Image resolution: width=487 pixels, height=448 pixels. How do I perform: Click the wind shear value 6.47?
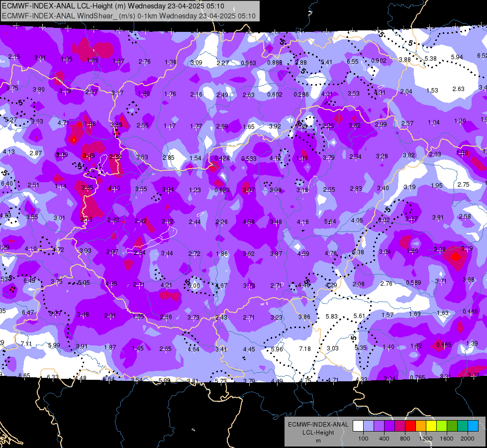28,313
